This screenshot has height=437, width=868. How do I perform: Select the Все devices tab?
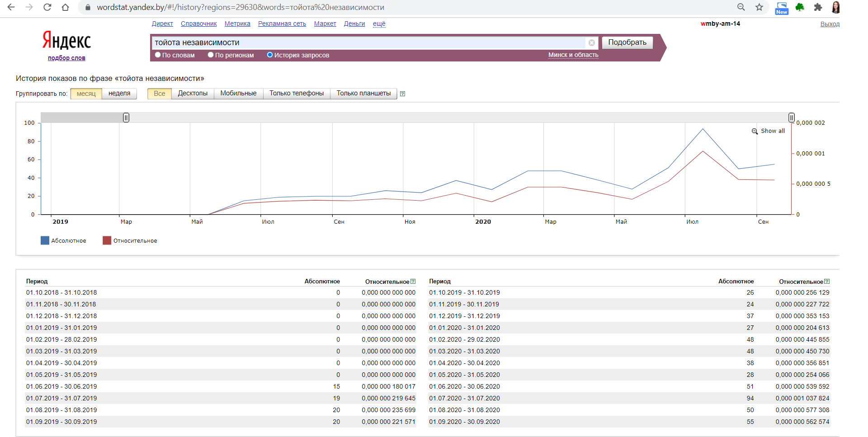click(160, 94)
